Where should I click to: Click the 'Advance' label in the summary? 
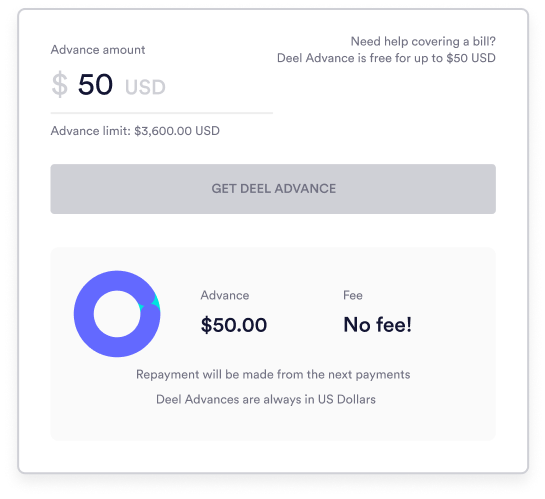(225, 295)
